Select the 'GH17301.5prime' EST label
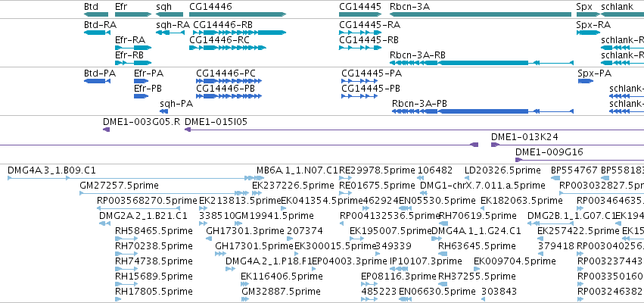Screen dimensions: 644x303 tap(254, 248)
